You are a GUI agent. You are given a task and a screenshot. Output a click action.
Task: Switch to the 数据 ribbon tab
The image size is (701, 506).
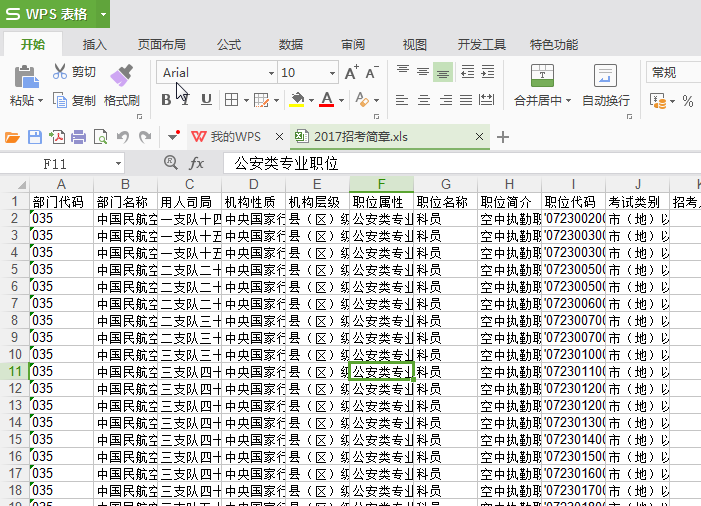[291, 45]
